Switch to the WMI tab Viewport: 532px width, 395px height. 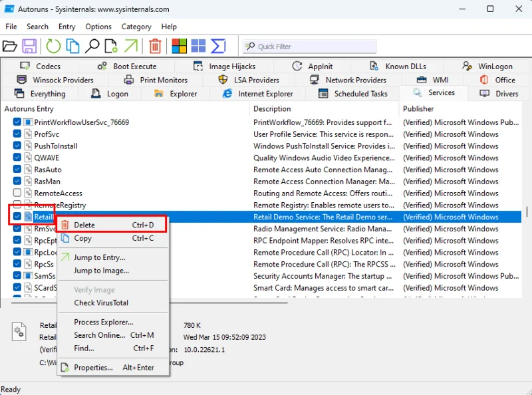(432, 80)
